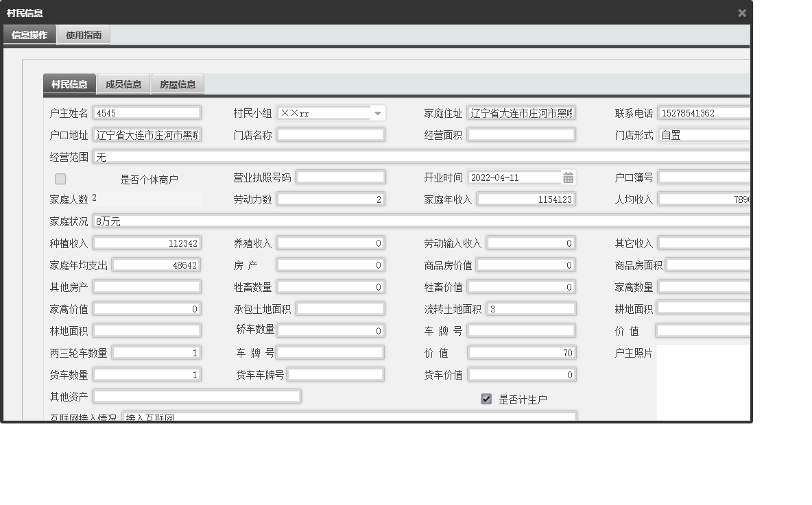Click the 联系电话 field showing 15278541362
The image size is (812, 505).
click(x=702, y=113)
